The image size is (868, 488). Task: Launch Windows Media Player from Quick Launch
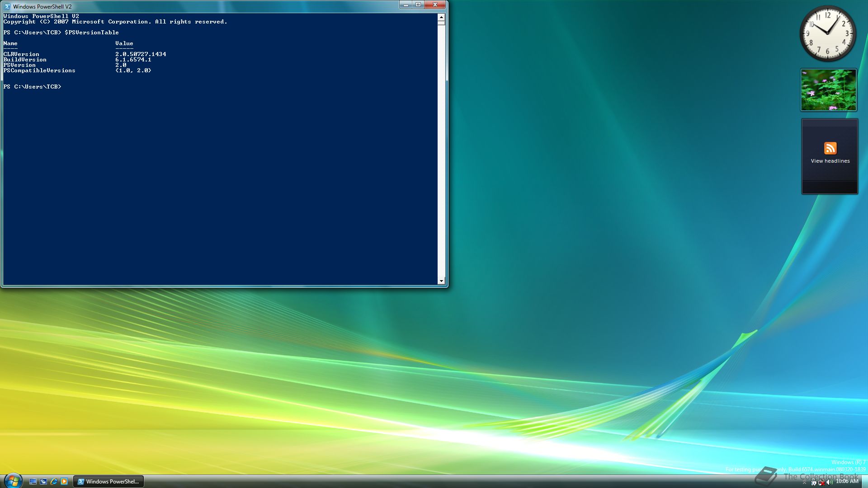pos(64,482)
